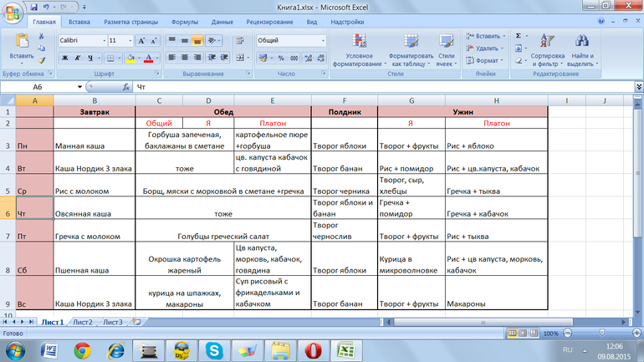
Task: Open the 'Формулы' ribbon tab
Action: [x=184, y=22]
